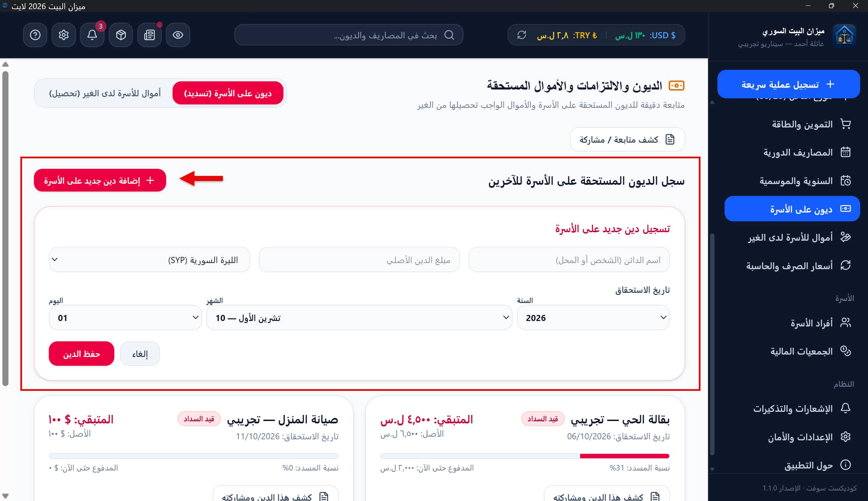
Task: Open the currency dropdown الليرة السورية (SYP)
Action: (x=150, y=260)
